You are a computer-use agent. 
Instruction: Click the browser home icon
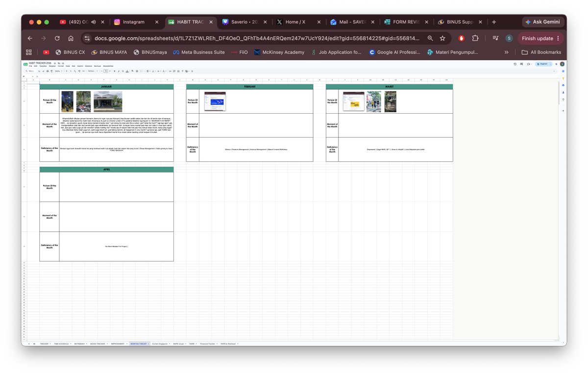[71, 38]
